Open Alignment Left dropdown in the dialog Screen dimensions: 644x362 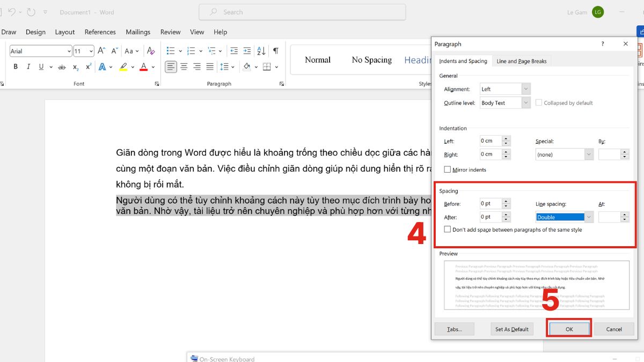tap(526, 89)
